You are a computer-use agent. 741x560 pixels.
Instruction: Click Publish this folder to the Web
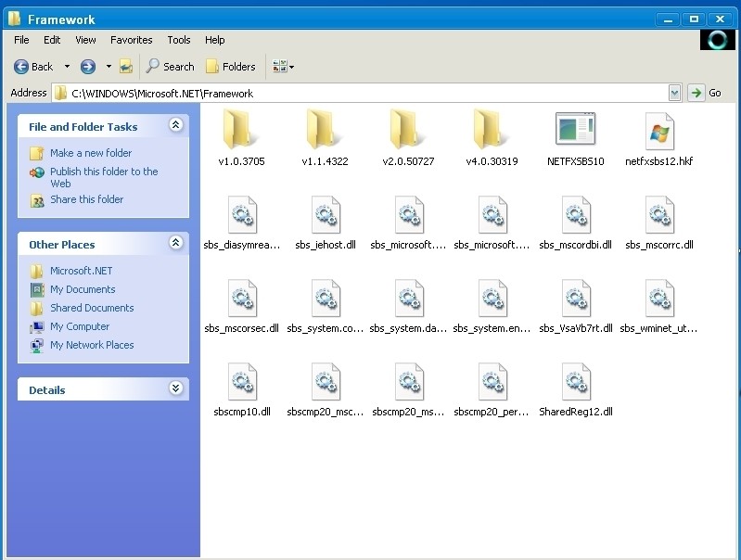104,172
